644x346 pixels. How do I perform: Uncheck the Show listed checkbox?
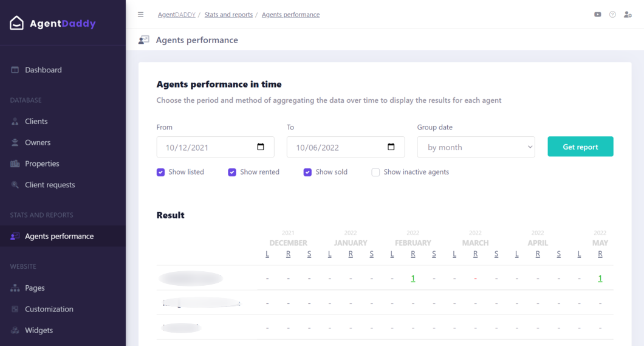coord(160,172)
